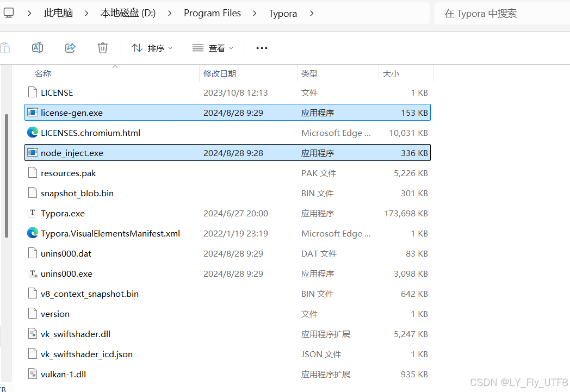This screenshot has width=570, height=392.
Task: Select node_inject.exe file name
Action: 72,153
